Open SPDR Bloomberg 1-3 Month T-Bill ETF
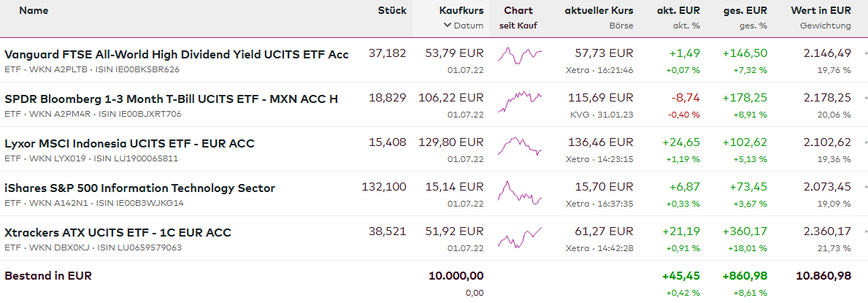This screenshot has height=303, width=868. (171, 99)
